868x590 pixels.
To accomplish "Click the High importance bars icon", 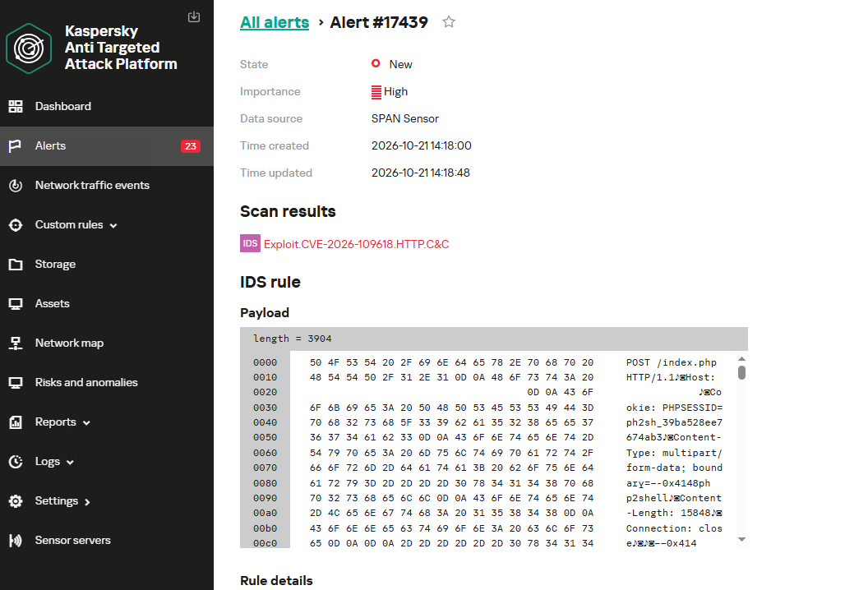I will [376, 92].
